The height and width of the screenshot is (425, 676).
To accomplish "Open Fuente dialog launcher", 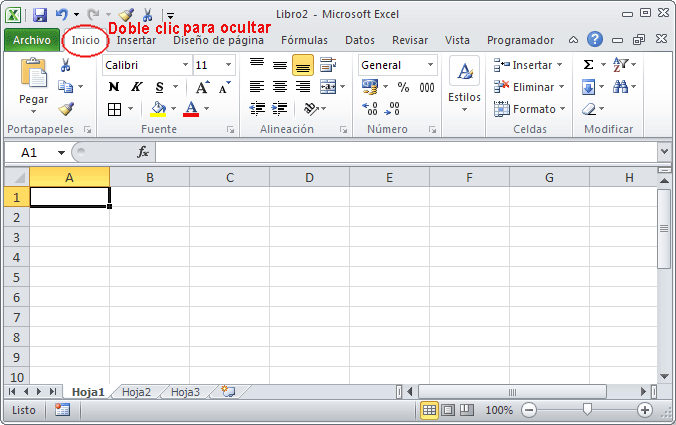I will pyautogui.click(x=231, y=130).
